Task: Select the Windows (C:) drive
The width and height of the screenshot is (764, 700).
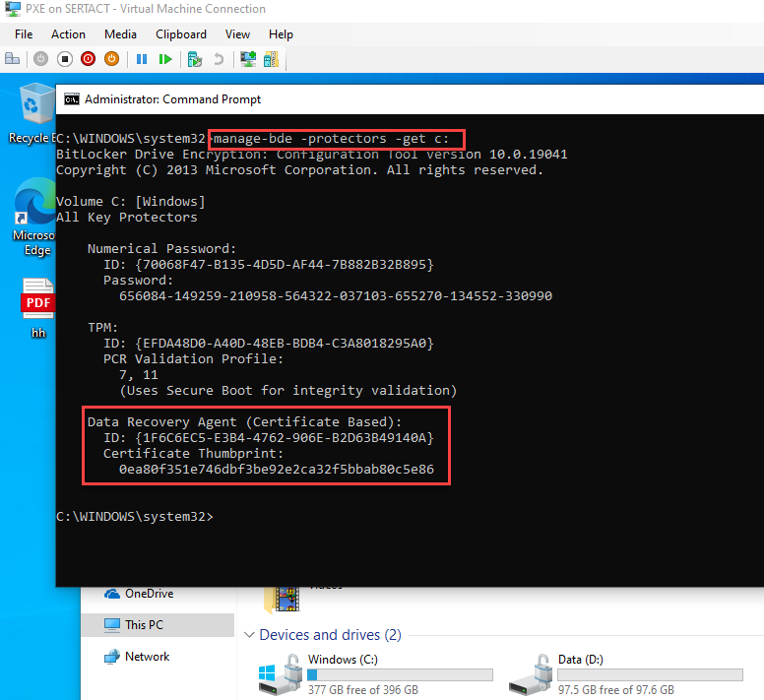Action: point(374,673)
